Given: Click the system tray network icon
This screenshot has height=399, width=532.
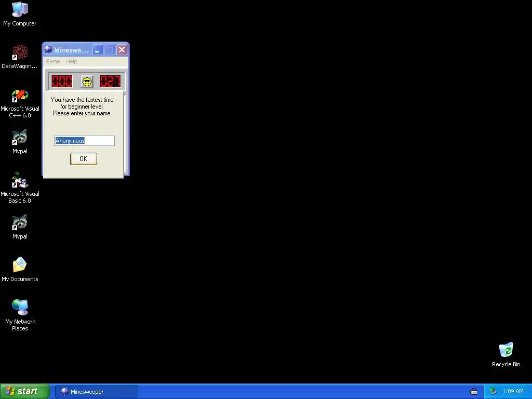Looking at the screenshot, I should [494, 392].
